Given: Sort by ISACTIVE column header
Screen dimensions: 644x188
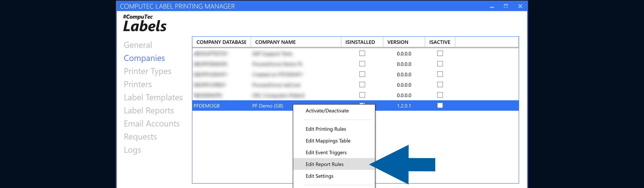Looking at the screenshot, I should click(440, 42).
